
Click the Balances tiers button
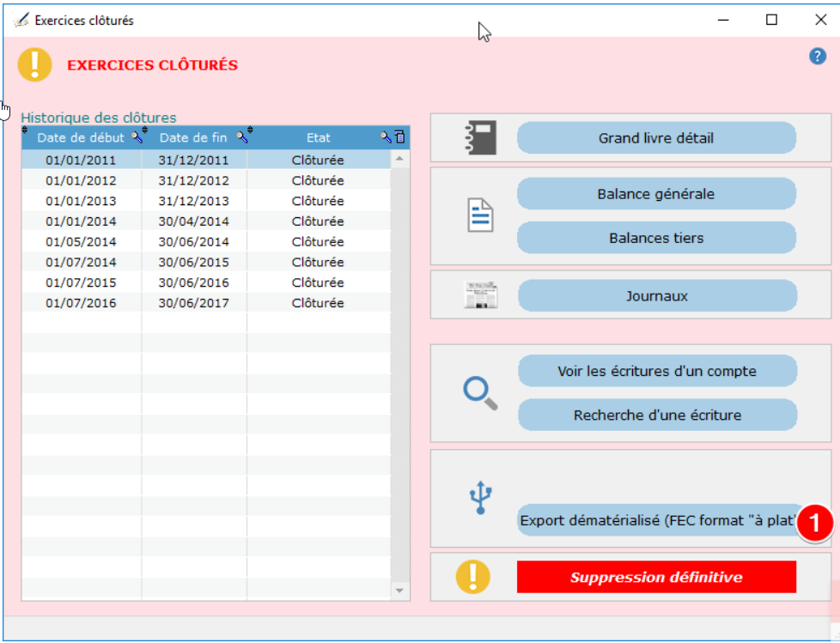click(x=656, y=238)
